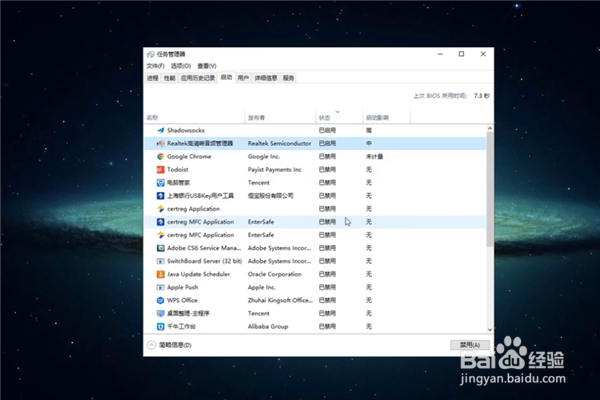Click the Realtek audio manager speaker icon
Image resolution: width=600 pixels, height=400 pixels.
[161, 144]
